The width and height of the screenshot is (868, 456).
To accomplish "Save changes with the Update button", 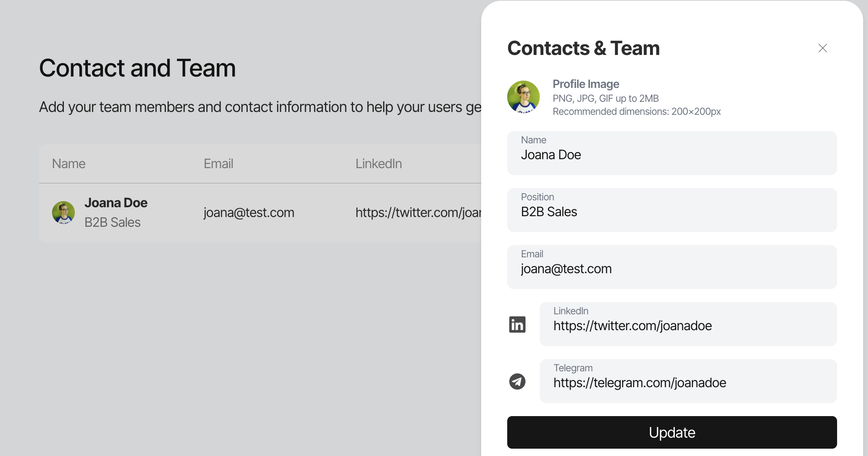I will [672, 432].
